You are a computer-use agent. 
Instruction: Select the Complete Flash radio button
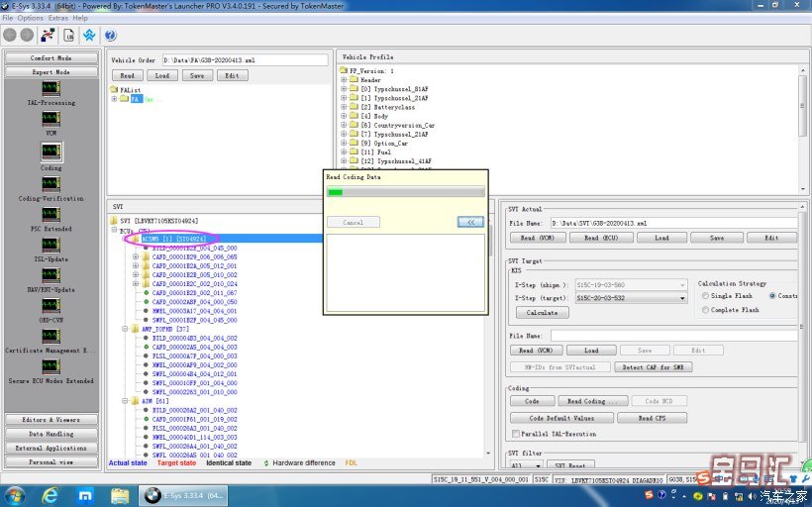click(705, 310)
